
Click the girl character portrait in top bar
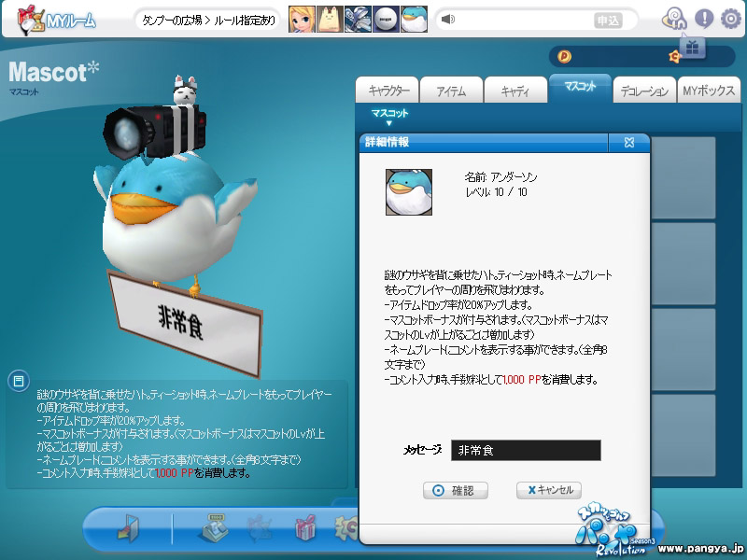(301, 19)
